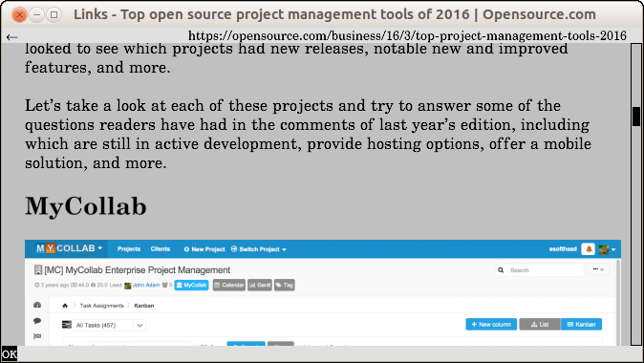Select the Calendar button with icon
This screenshot has height=363, width=644.
pyautogui.click(x=229, y=285)
